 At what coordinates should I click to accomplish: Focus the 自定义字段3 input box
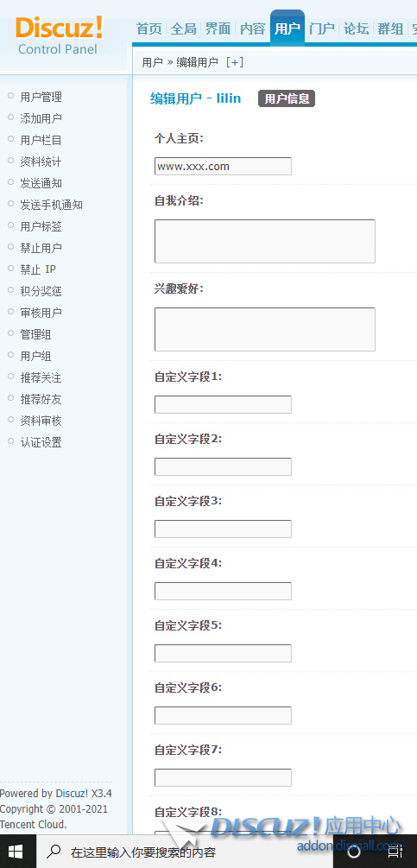click(223, 529)
